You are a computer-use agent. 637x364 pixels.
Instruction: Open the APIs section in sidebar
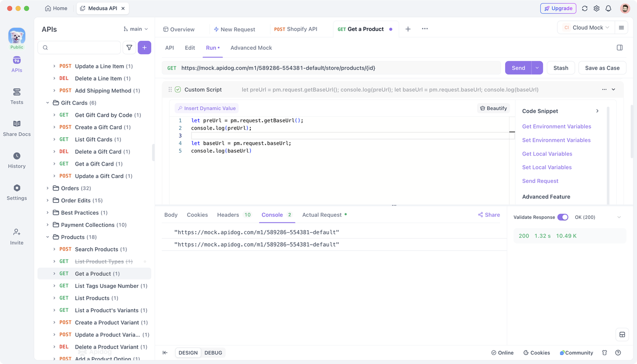coord(16,65)
